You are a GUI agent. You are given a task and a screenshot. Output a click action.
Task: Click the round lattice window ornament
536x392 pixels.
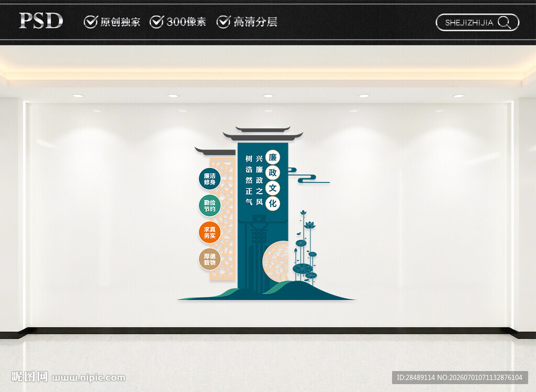(x=275, y=262)
